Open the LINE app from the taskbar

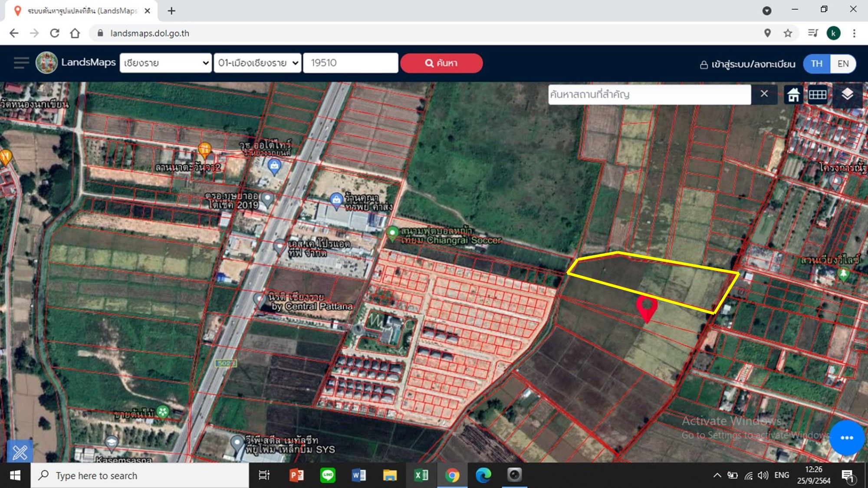tap(328, 475)
